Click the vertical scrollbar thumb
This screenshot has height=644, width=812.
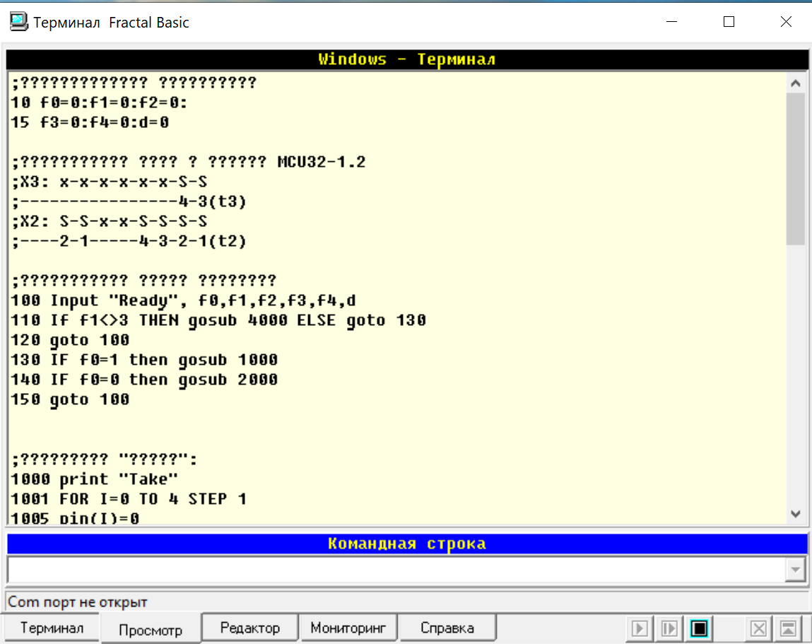[x=796, y=170]
